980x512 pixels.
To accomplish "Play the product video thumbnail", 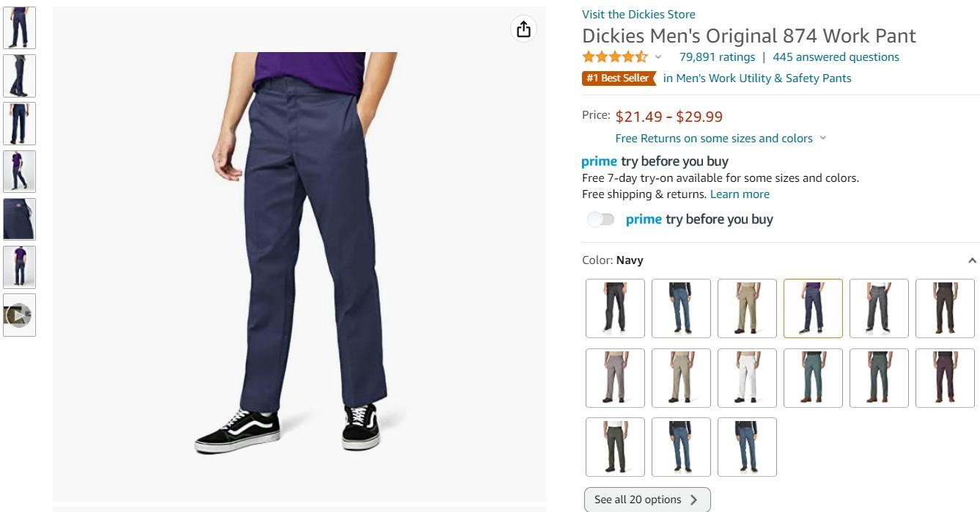I will click(19, 315).
